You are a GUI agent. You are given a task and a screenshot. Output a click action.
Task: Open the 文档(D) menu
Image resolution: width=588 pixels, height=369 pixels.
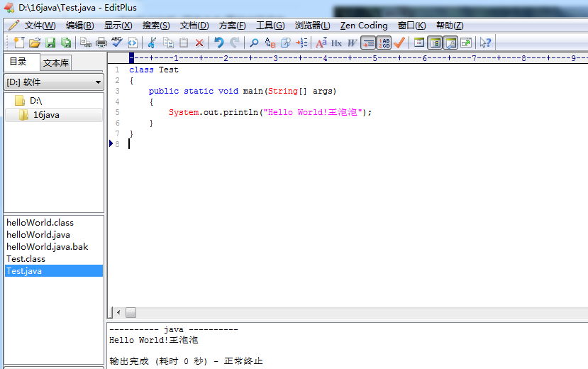[194, 26]
